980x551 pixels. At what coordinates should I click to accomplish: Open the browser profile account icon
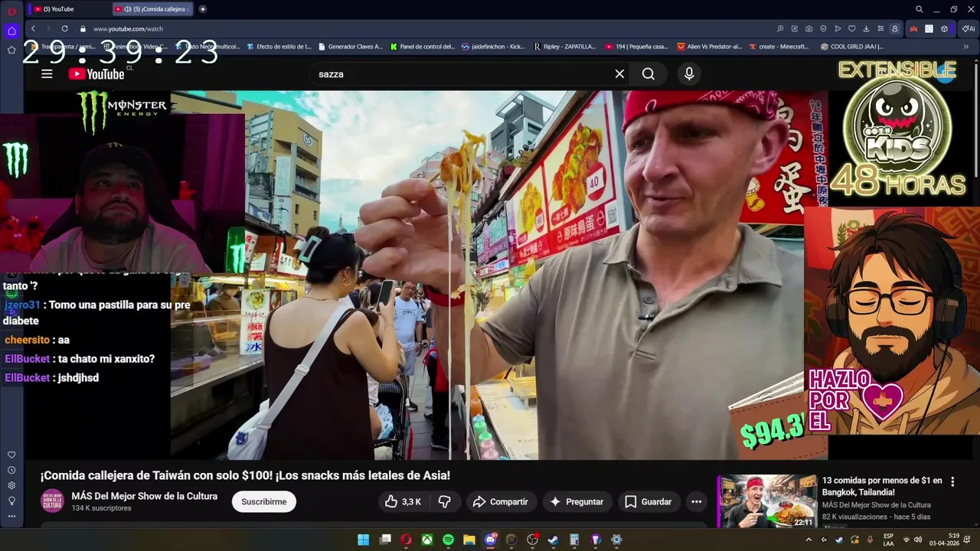(x=894, y=28)
